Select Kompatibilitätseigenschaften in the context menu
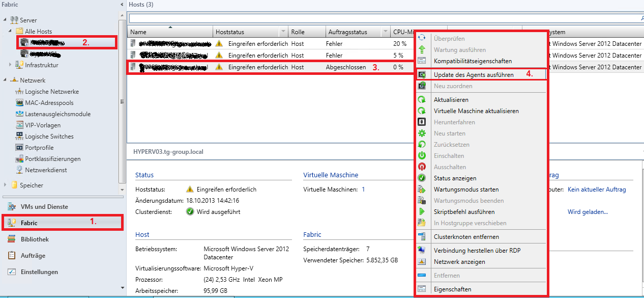This screenshot has width=644, height=298. [x=473, y=61]
